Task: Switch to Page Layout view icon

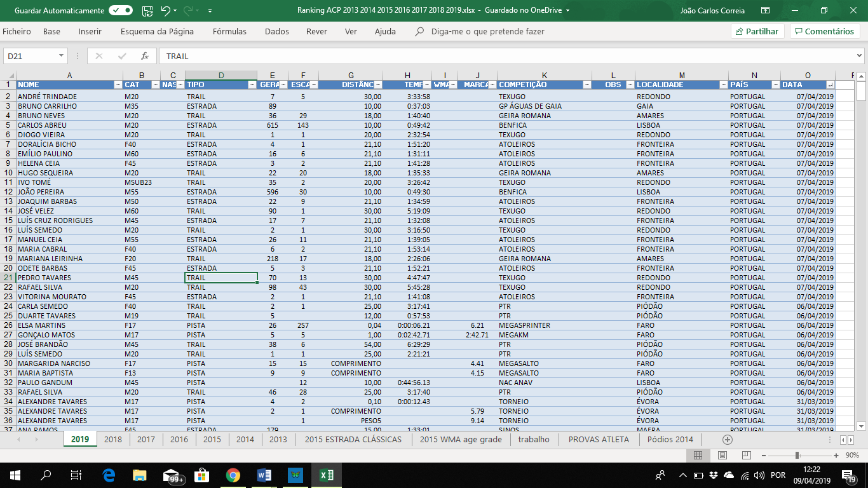Action: pos(722,456)
